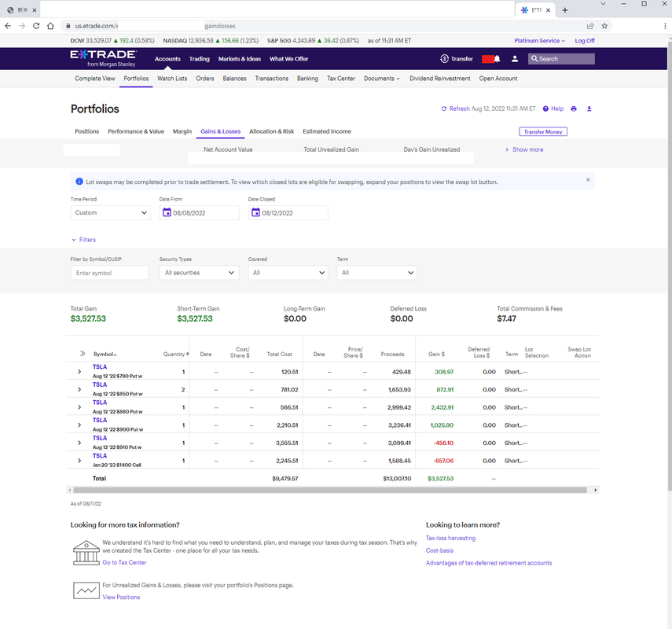Open the Date From calendar picker
The image size is (672, 629).
coord(167,212)
